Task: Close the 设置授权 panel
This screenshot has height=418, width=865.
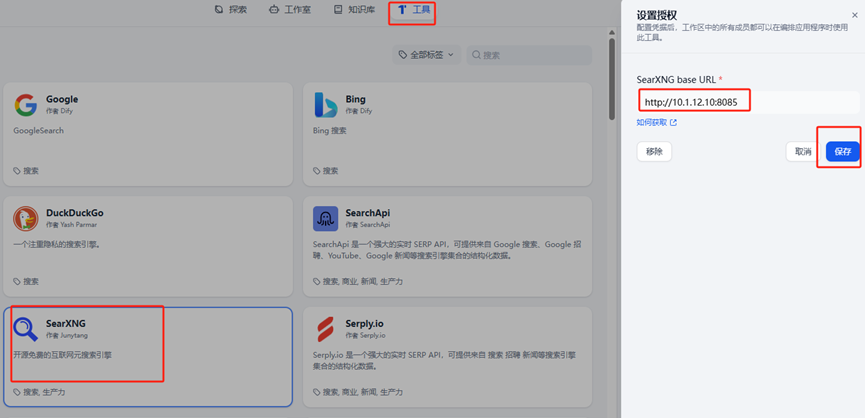Action: pos(855,15)
